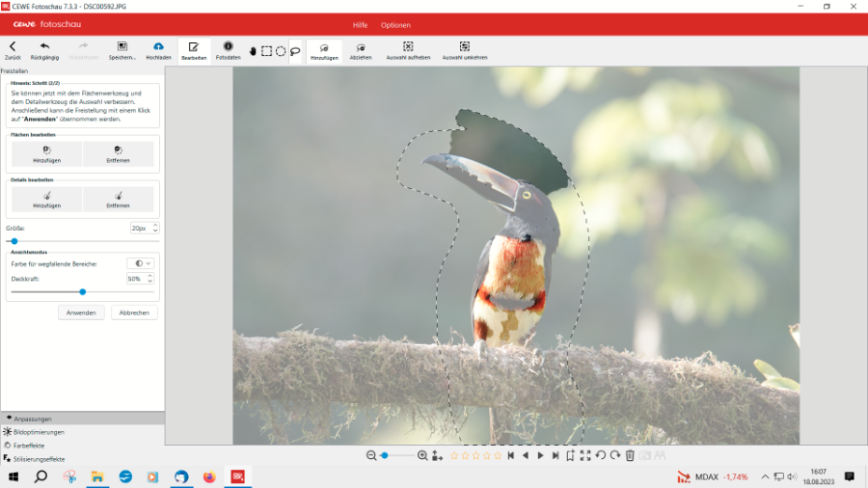Screen dimensions: 868x488
Task: Enable Entfernen under Flächen bearbeiten
Action: click(x=118, y=153)
